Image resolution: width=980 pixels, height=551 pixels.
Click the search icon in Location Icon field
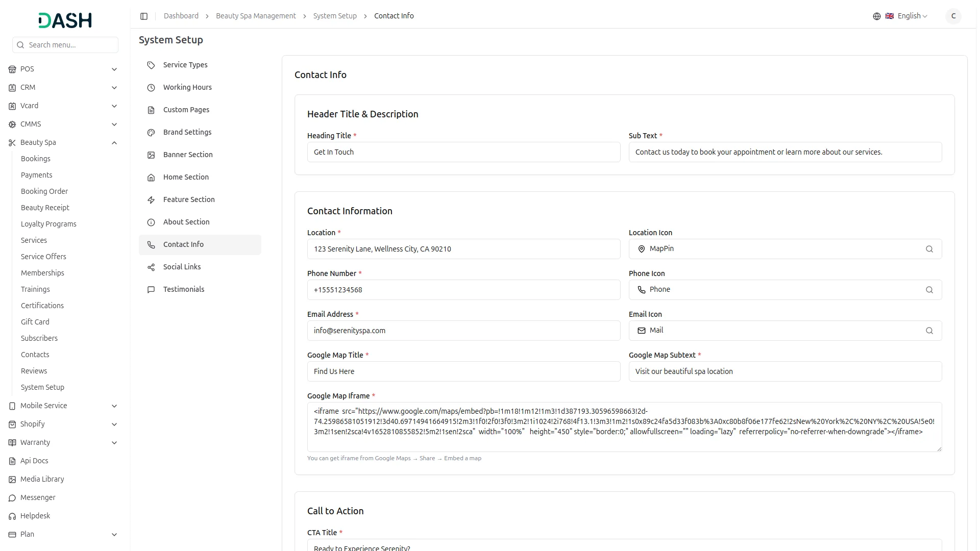pyautogui.click(x=929, y=249)
